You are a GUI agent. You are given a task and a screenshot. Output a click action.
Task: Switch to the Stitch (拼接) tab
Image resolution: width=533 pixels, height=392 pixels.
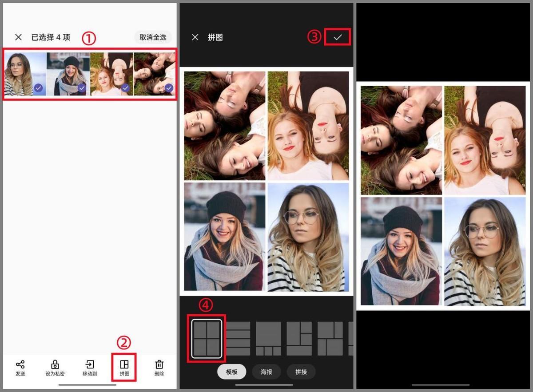pyautogui.click(x=301, y=372)
